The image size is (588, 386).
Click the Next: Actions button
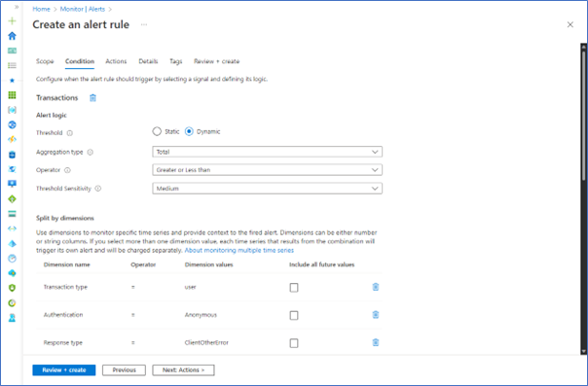pyautogui.click(x=183, y=369)
